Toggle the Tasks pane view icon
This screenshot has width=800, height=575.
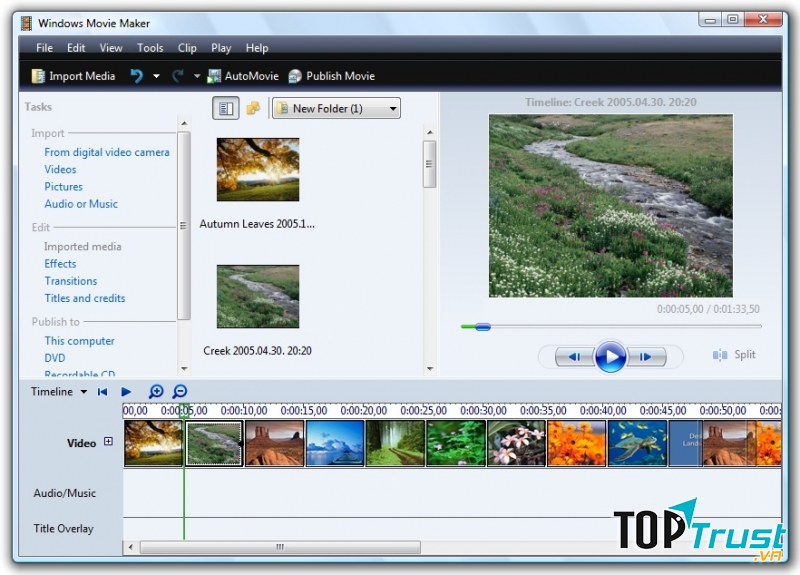coord(226,108)
